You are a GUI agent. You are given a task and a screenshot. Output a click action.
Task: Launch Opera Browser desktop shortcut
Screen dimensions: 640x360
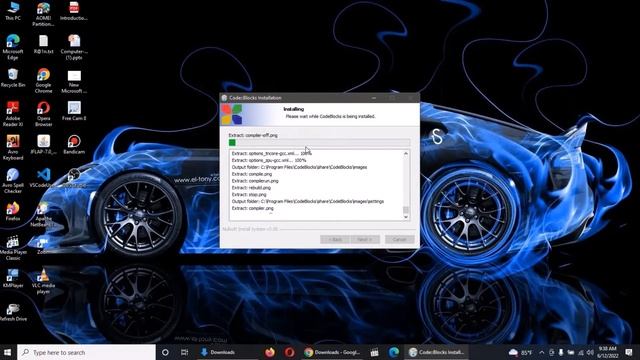[43, 114]
